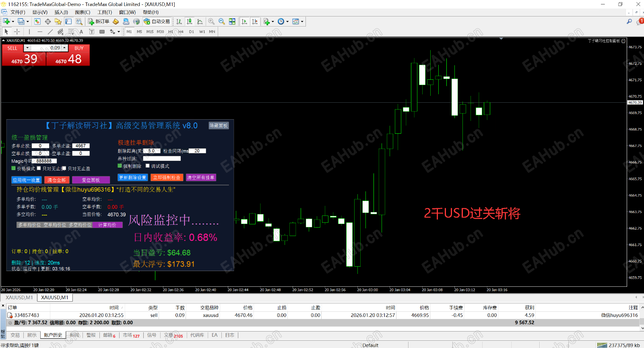Expand the Profiles dropdown arrow
The height and width of the screenshot is (348, 644).
pos(28,21)
